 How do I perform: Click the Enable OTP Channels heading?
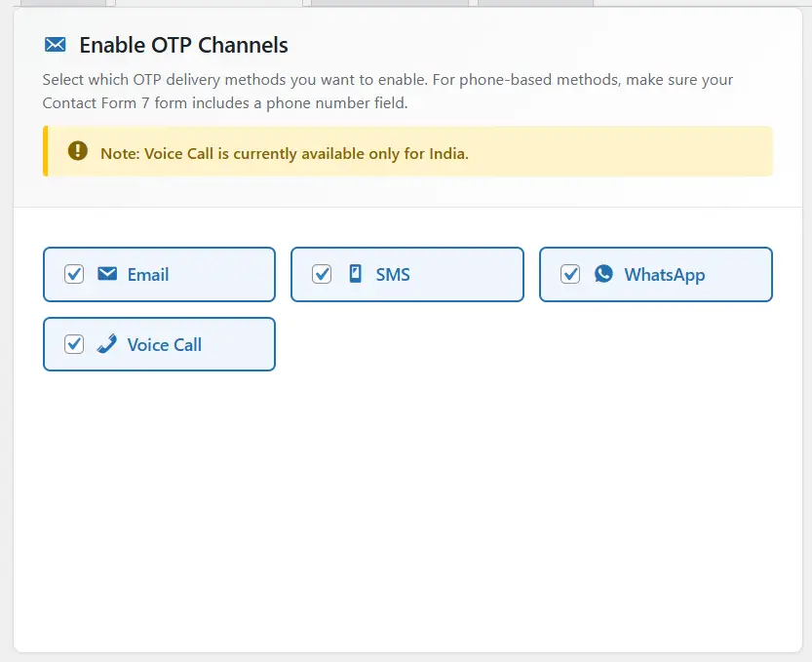tap(183, 45)
